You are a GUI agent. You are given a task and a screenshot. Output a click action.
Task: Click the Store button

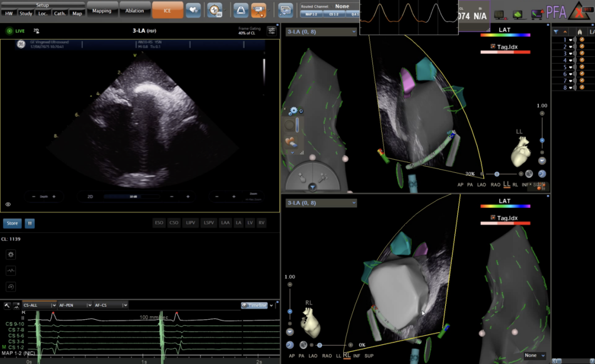pyautogui.click(x=12, y=224)
